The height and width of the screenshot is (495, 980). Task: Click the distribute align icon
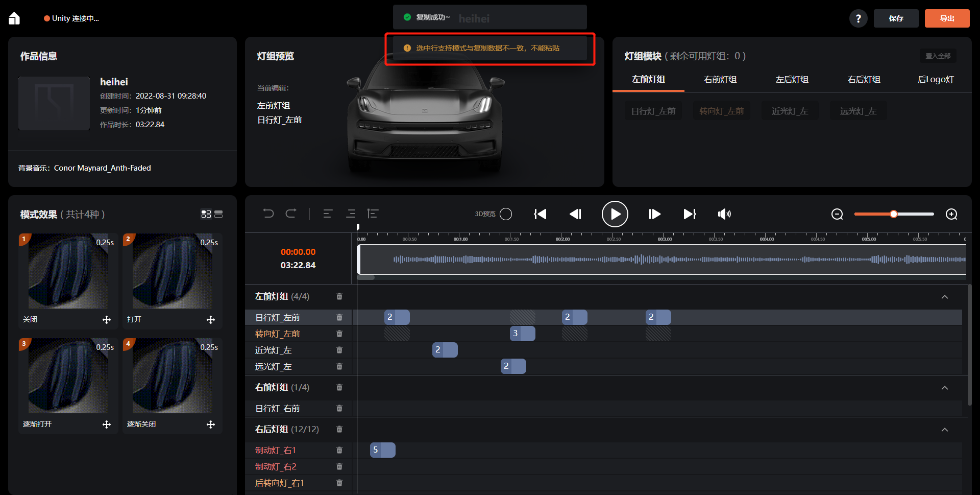tap(373, 214)
